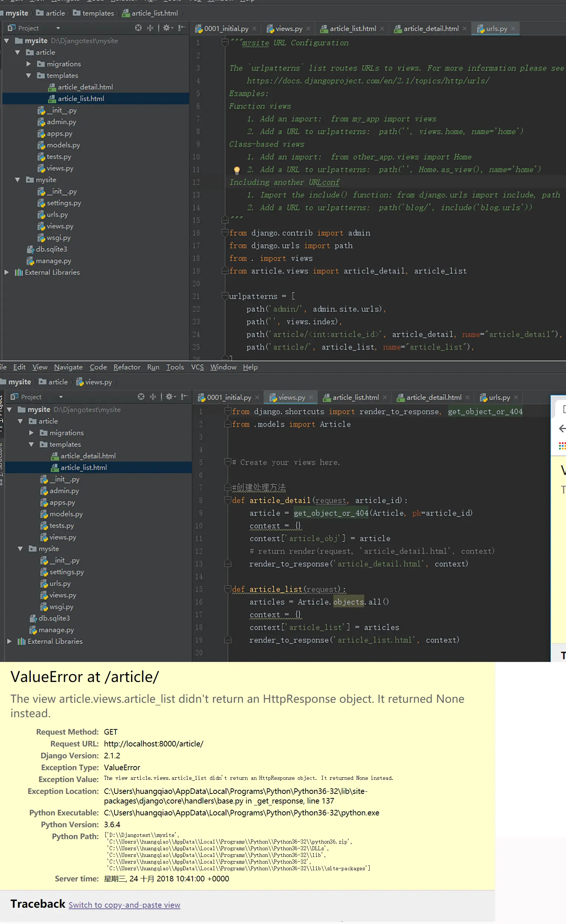Screen dimensions: 566x924
Task: Click collapse-all icon in upper Project panel
Action: point(150,28)
